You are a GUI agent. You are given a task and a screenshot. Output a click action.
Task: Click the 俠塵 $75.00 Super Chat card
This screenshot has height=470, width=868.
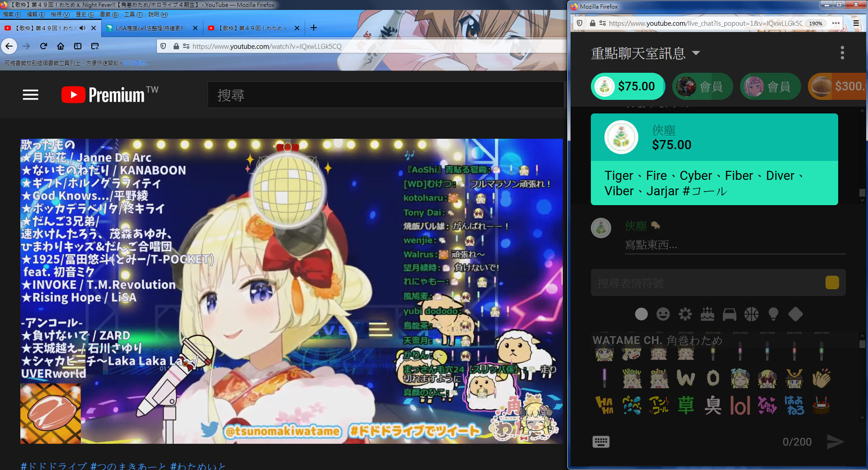[x=714, y=159]
